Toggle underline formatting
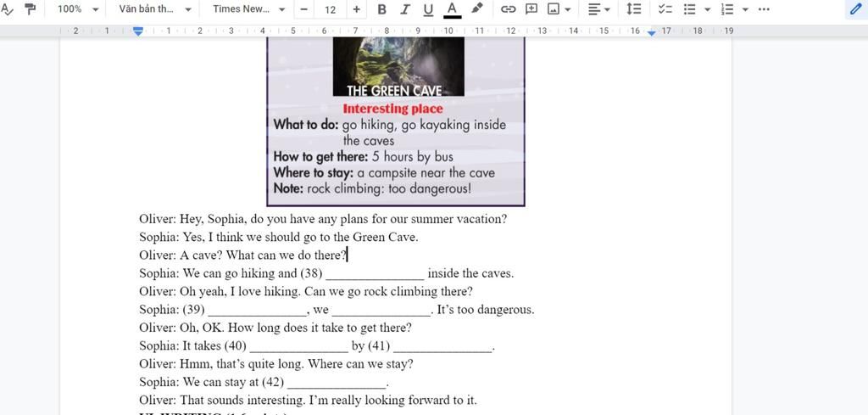The width and height of the screenshot is (868, 415). tap(428, 9)
